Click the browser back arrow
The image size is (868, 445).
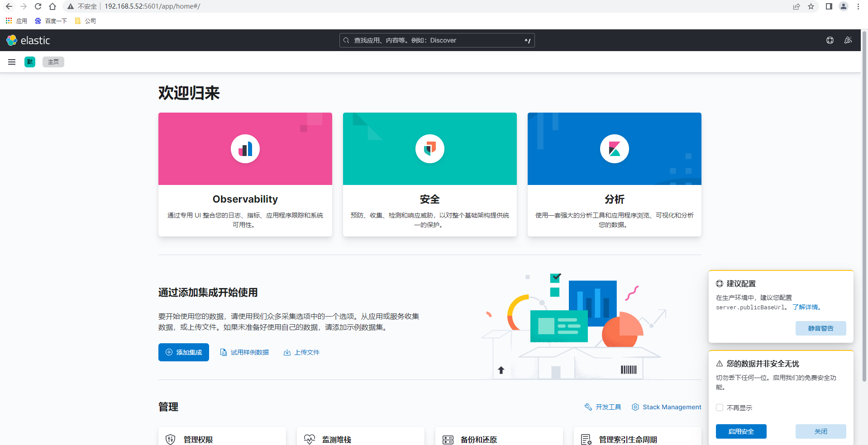point(9,6)
